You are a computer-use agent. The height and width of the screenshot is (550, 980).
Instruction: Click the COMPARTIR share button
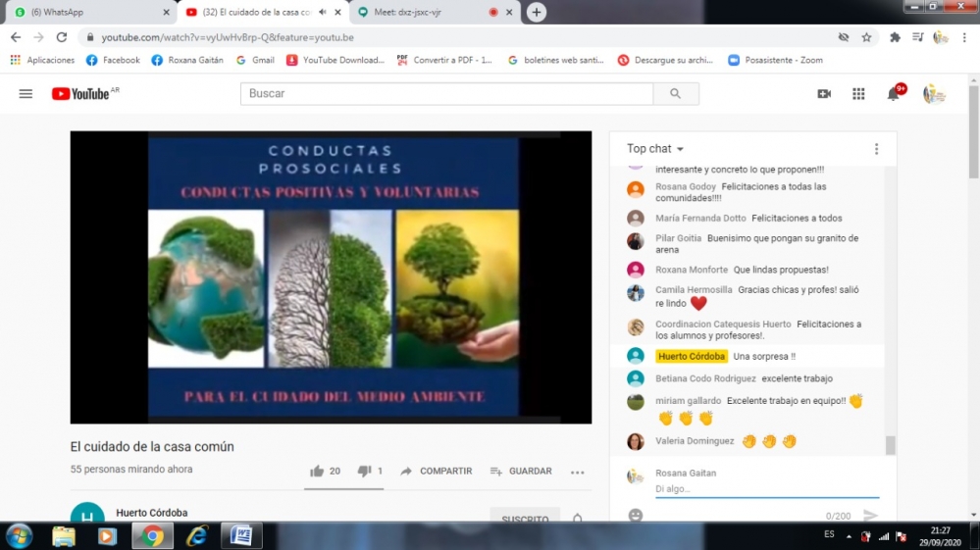pyautogui.click(x=436, y=472)
